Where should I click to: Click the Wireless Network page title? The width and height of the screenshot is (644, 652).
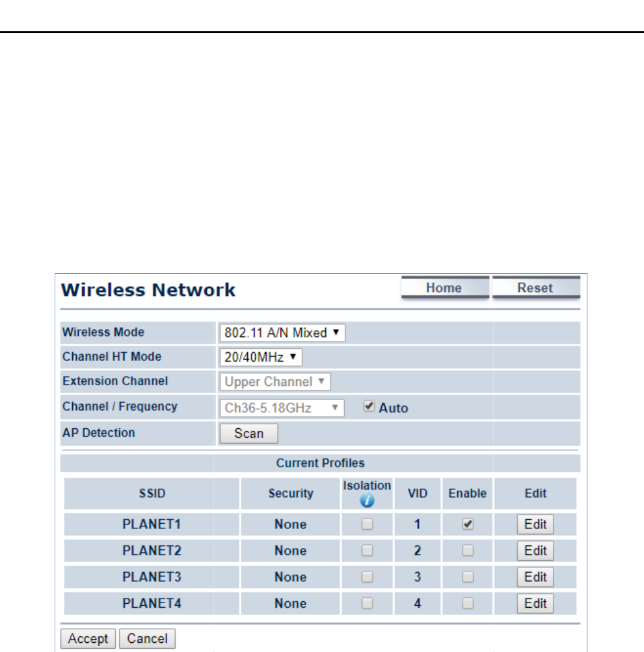point(148,290)
